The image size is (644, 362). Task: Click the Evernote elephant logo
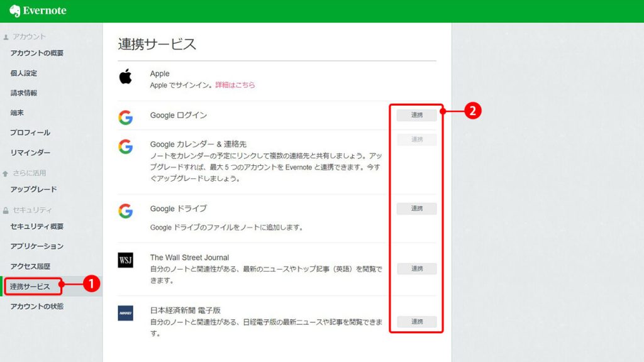coord(15,11)
